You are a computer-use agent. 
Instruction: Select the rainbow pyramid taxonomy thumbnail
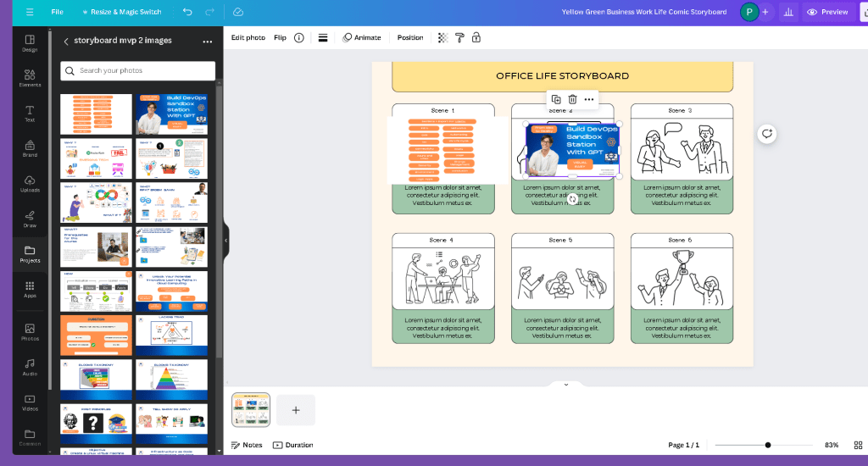tap(171, 380)
